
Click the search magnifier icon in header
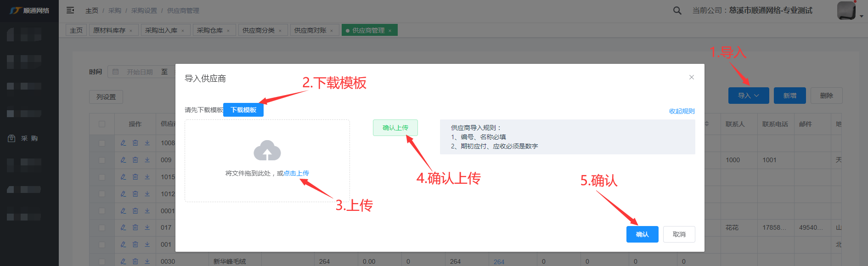pos(677,11)
